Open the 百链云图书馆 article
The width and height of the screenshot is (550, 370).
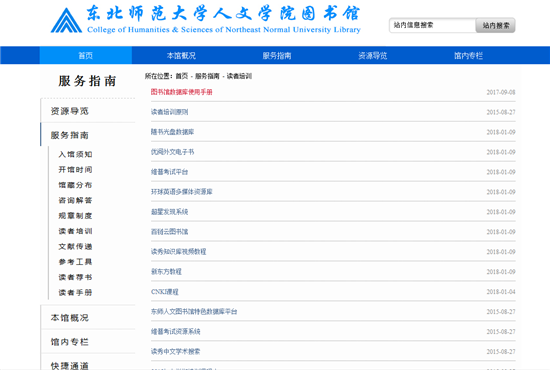(169, 232)
